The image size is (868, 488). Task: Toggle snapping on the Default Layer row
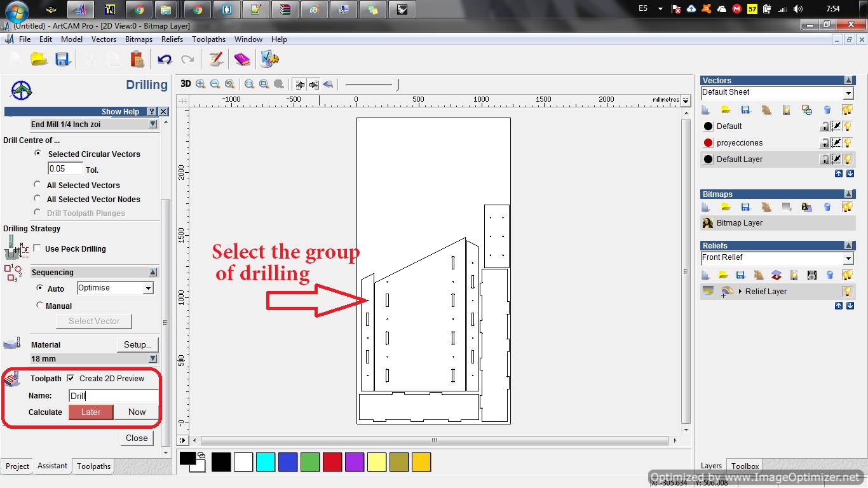pos(837,159)
